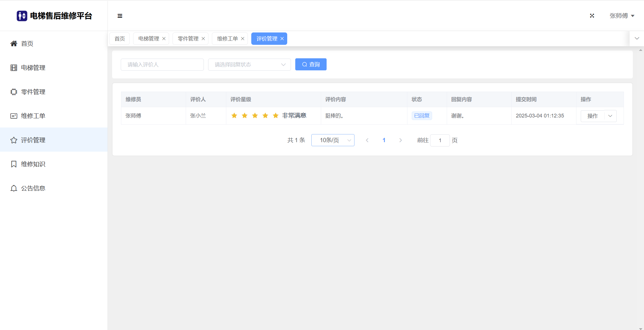The image size is (644, 330).
Task: Switch to the 维修工单 tab
Action: point(227,39)
